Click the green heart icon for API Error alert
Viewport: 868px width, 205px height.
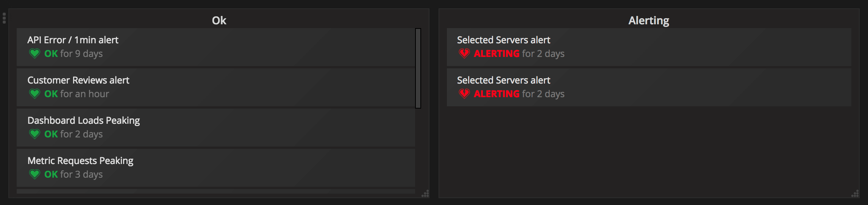point(34,54)
